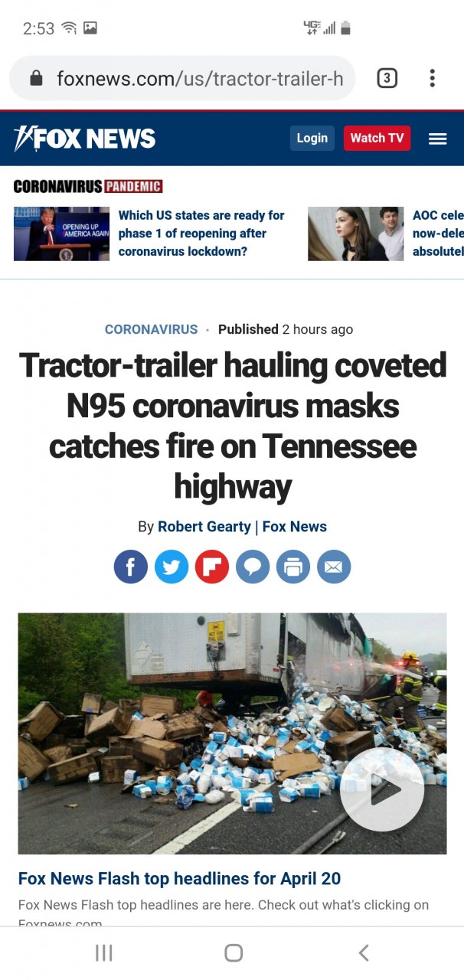464x980 pixels.
Task: Print the article using printer icon
Action: (293, 567)
